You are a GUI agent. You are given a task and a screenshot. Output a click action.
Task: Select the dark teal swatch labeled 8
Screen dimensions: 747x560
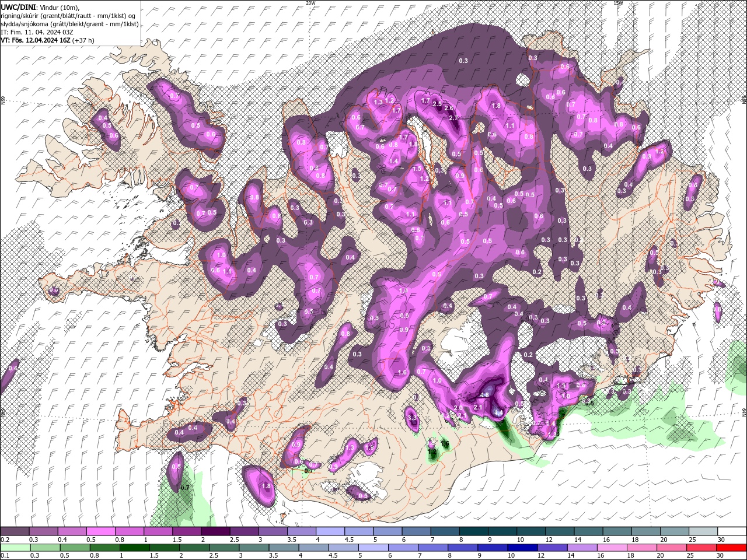point(473,531)
